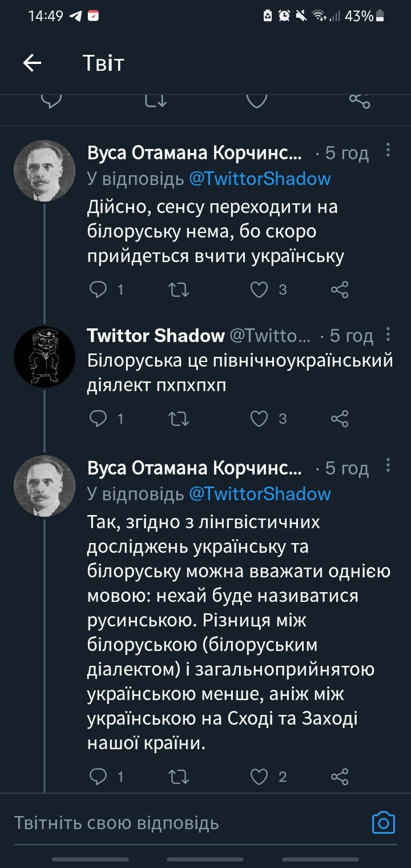The image size is (411, 868).
Task: Retweet the long linguistic research tweet
Action: click(x=179, y=777)
